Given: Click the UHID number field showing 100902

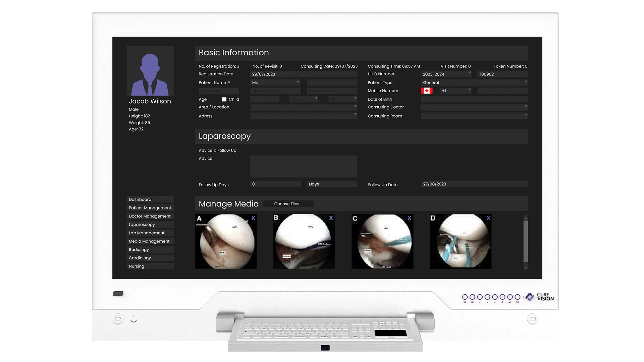Looking at the screenshot, I should tap(502, 74).
